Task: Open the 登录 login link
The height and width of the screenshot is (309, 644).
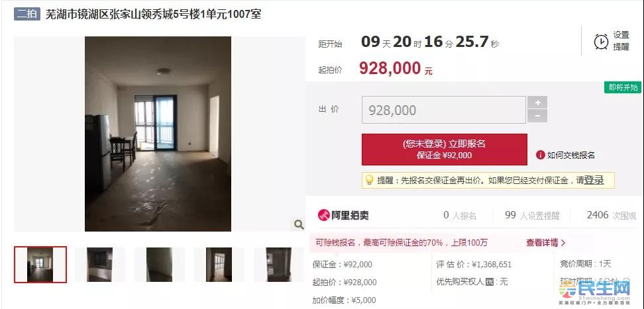Action: (594, 180)
